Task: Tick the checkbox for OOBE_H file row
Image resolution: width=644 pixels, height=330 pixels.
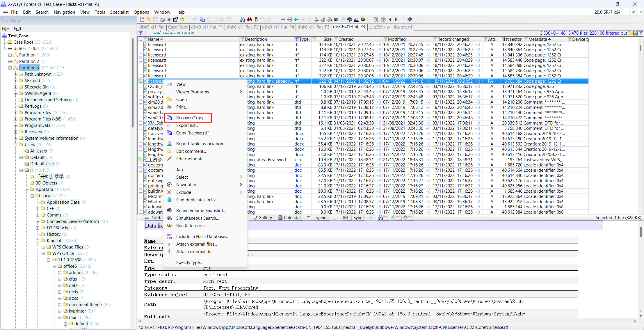Action: [x=140, y=86]
